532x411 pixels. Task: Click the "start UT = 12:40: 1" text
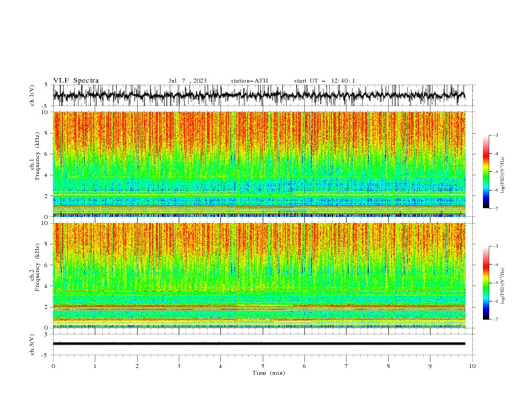(x=324, y=81)
